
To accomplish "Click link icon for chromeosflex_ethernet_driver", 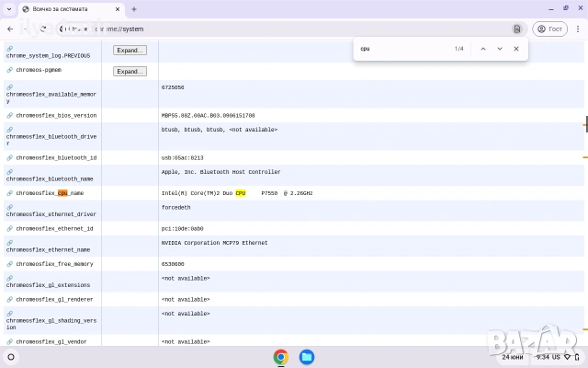I will pyautogui.click(x=10, y=207).
